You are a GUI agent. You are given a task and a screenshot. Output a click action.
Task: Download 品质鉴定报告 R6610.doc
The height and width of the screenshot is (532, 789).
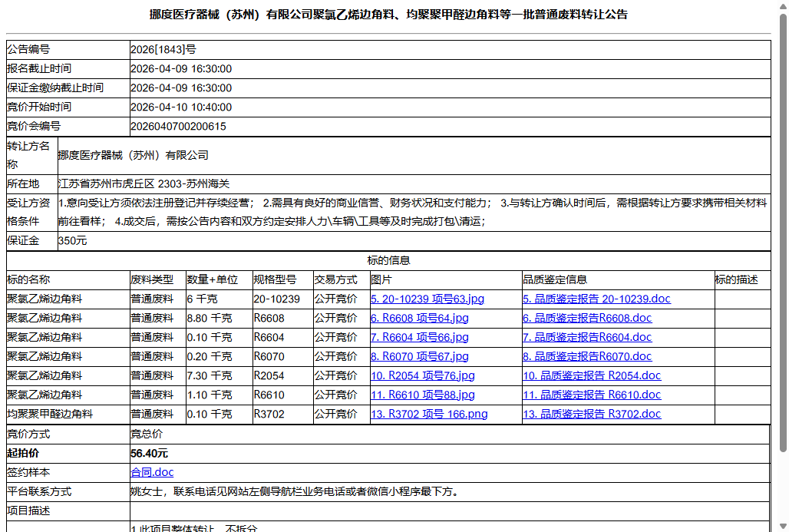coord(592,395)
